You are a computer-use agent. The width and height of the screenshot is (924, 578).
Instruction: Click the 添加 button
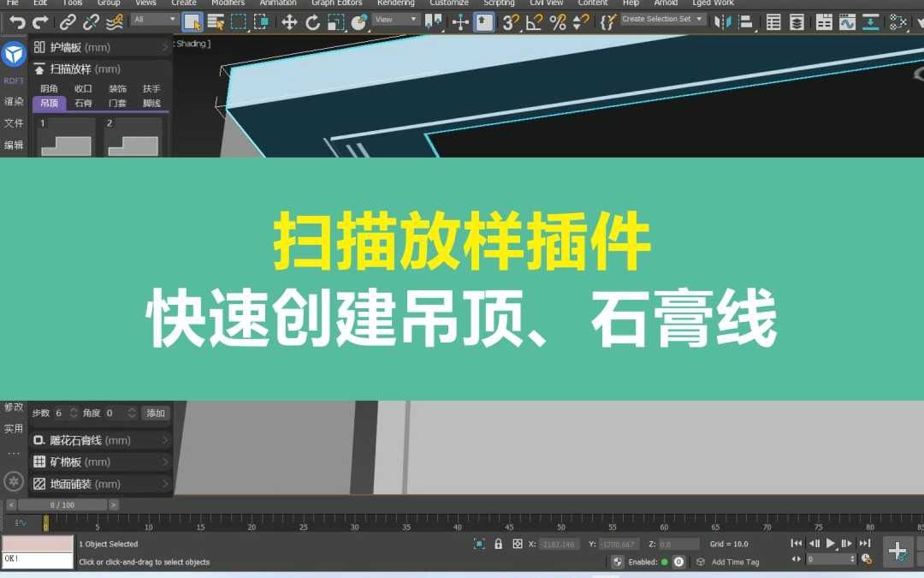click(x=156, y=413)
